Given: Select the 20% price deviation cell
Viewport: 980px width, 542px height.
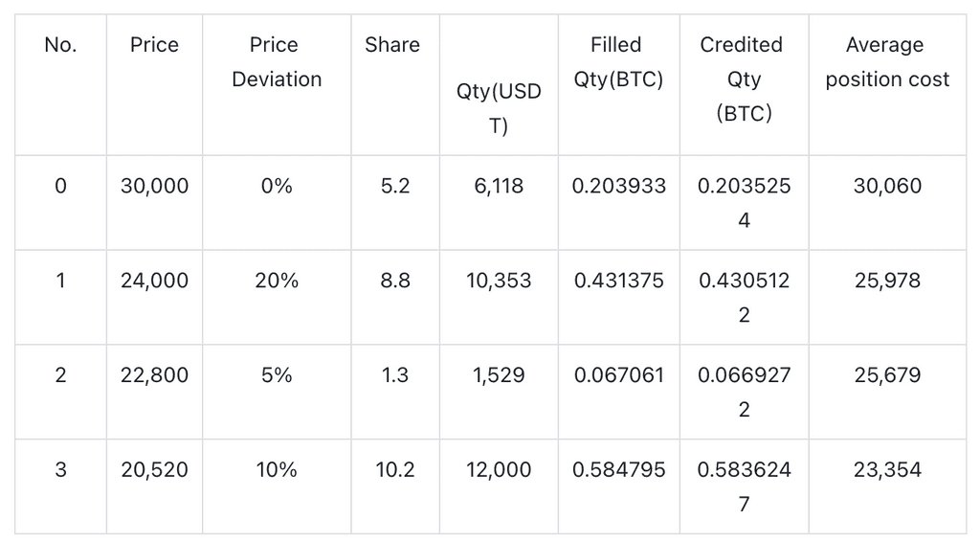Looking at the screenshot, I should pos(277,281).
